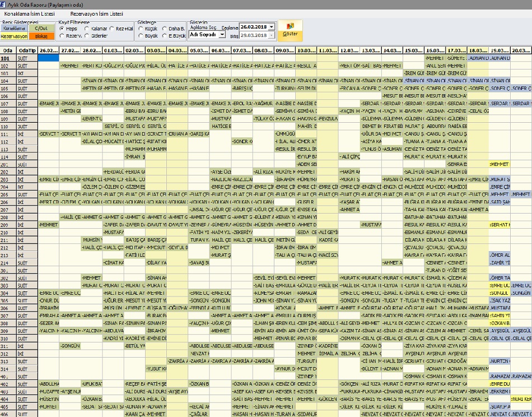Click ADNAN D. cell on 18.03 in room 101

click(x=478, y=58)
